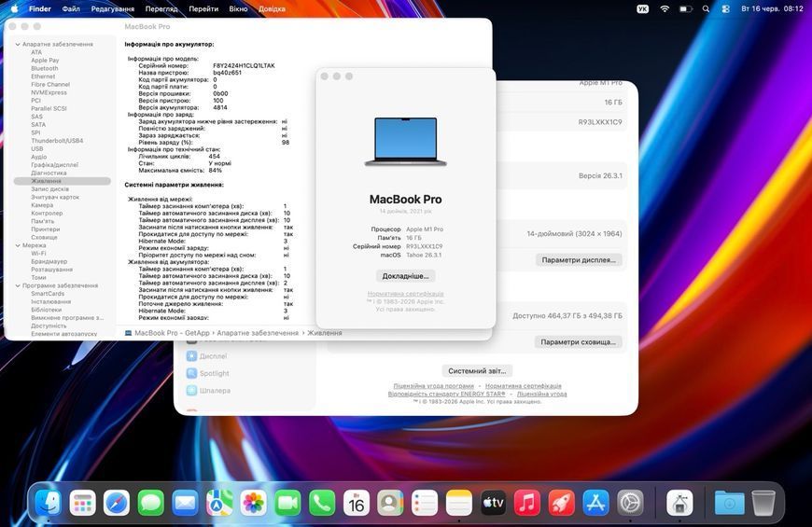Launch FaceTime from the Dock

click(x=287, y=502)
